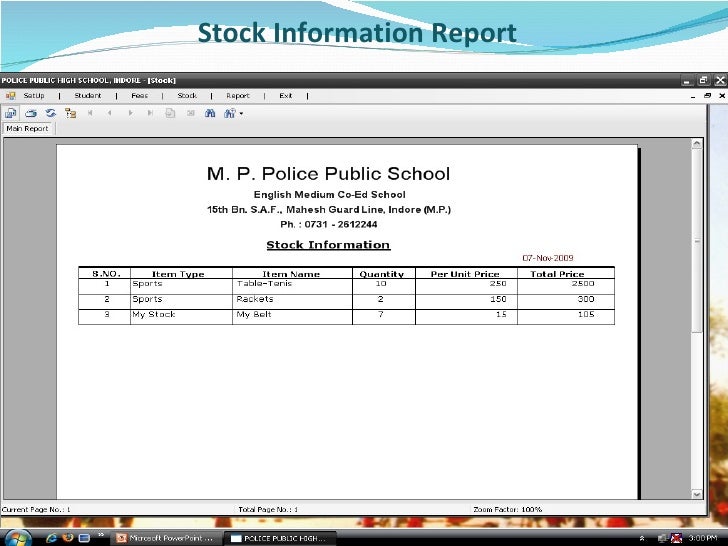728x546 pixels.
Task: Click the Stock Information heading
Action: tap(328, 245)
